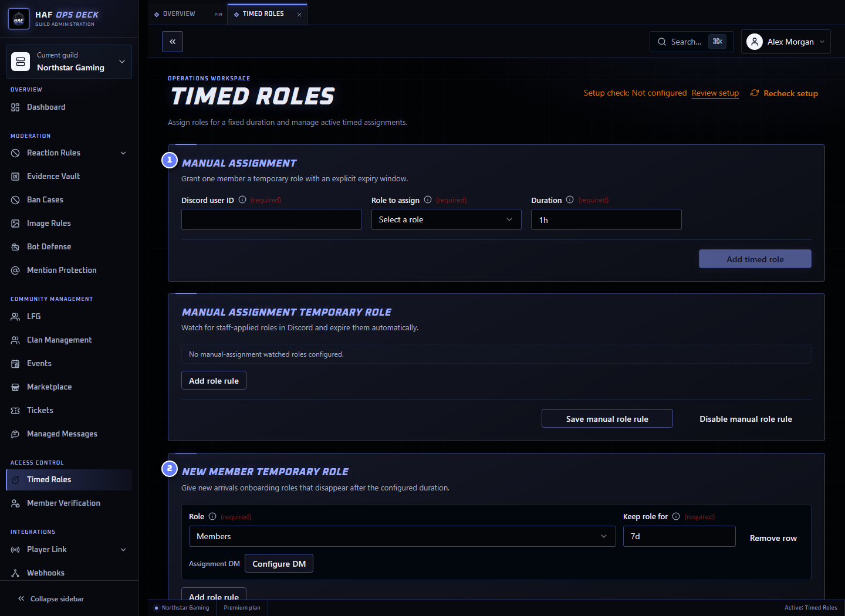845x616 pixels.
Task: Click the Role to assign info icon
Action: click(428, 199)
